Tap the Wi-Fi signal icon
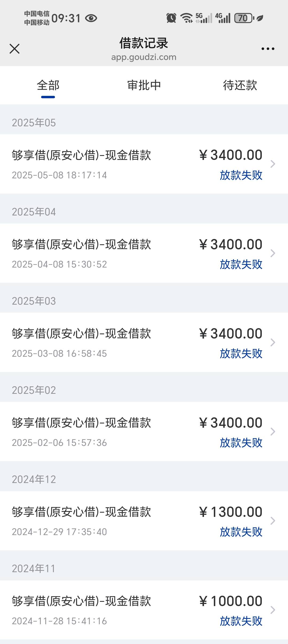Image resolution: width=288 pixels, height=644 pixels. tap(186, 18)
